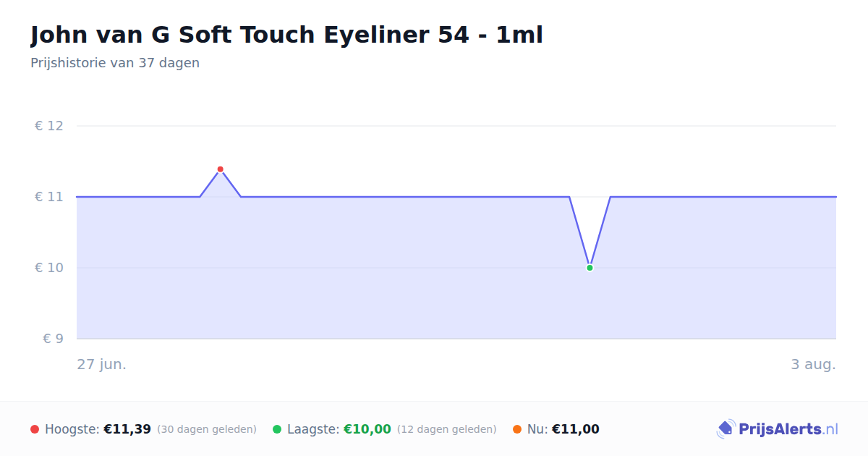Image resolution: width=868 pixels, height=456 pixels.
Task: Click the € 10 axis label
Action: click(x=49, y=268)
